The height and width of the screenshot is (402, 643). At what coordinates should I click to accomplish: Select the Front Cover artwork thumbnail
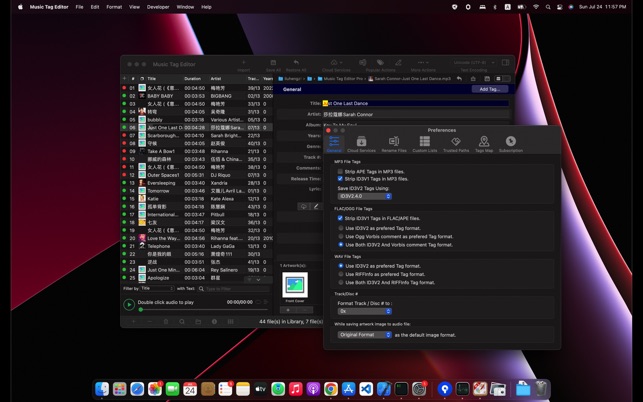[295, 285]
